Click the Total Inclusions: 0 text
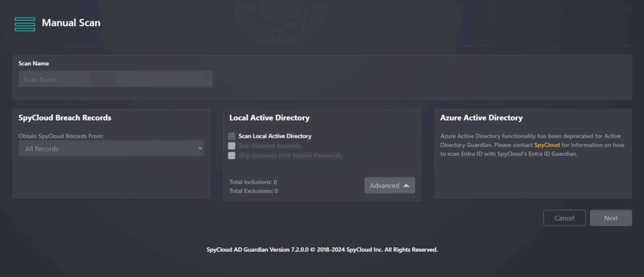The height and width of the screenshot is (277, 644). [x=253, y=182]
